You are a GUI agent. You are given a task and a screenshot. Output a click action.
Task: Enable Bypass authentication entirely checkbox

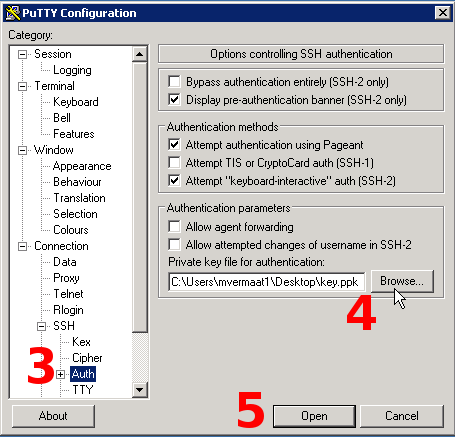click(174, 81)
